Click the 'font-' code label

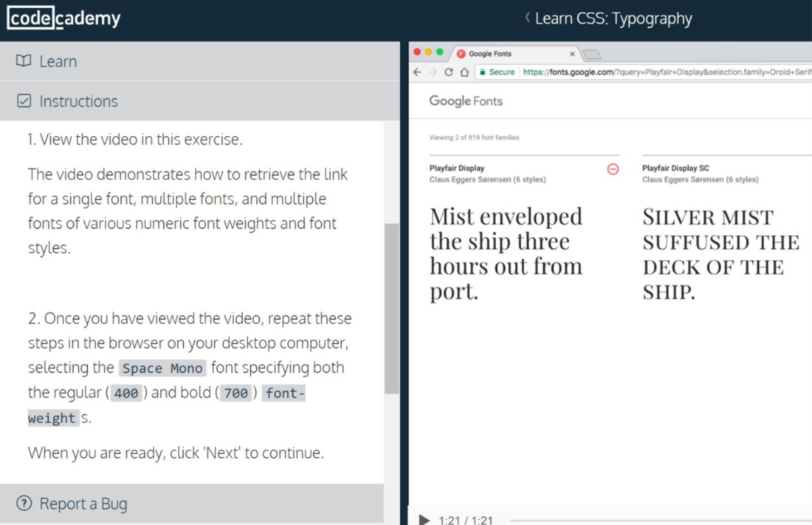(284, 393)
